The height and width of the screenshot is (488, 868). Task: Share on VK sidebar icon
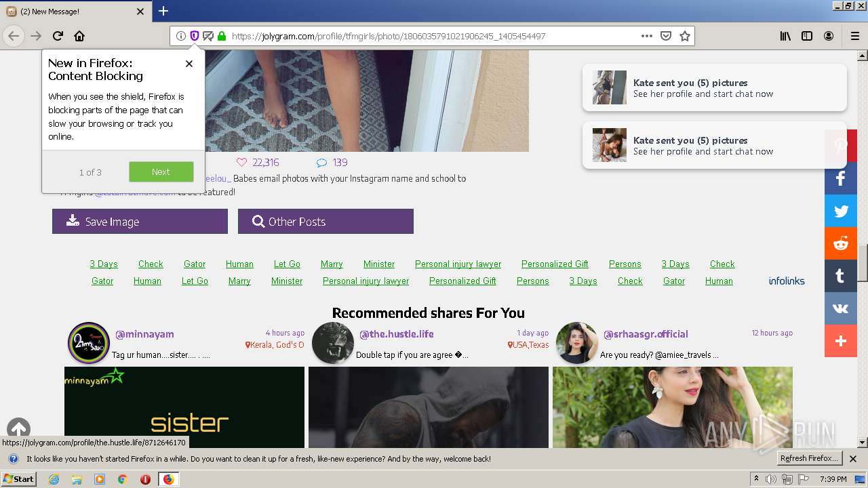[841, 308]
